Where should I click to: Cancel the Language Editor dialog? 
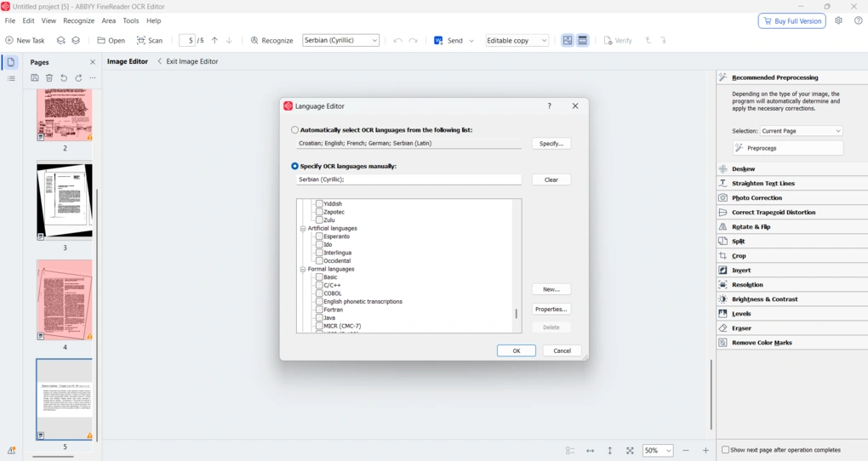(x=562, y=351)
